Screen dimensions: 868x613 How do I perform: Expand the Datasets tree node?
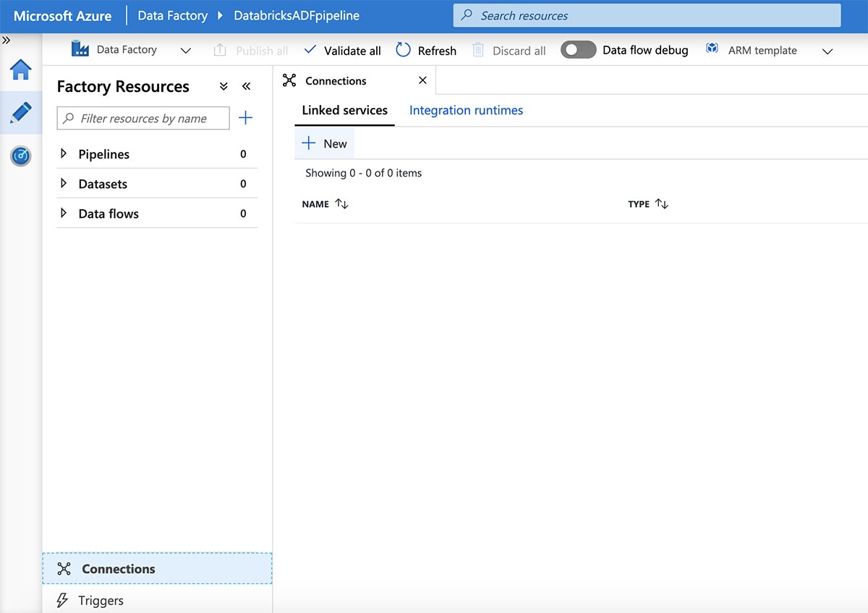64,183
